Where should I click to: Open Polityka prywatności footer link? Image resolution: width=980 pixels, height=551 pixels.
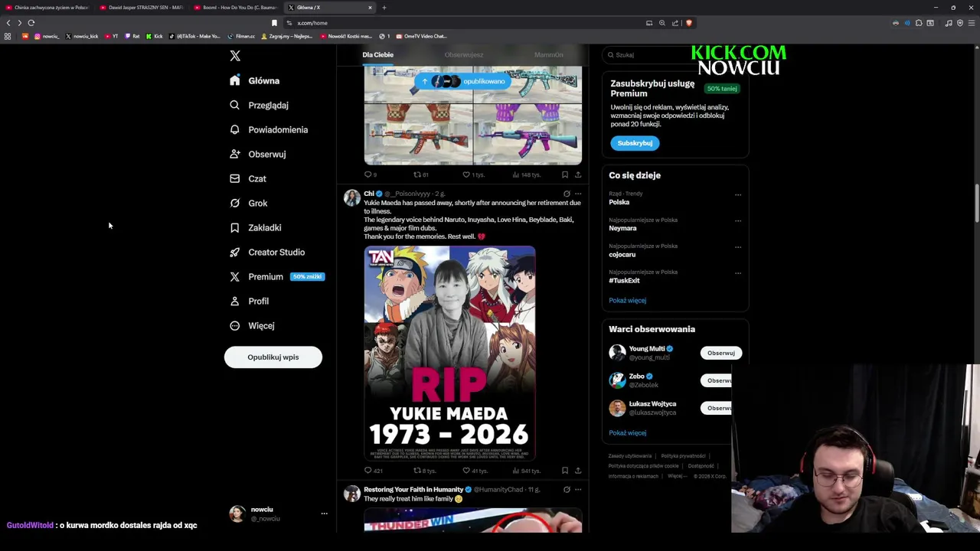pyautogui.click(x=683, y=456)
